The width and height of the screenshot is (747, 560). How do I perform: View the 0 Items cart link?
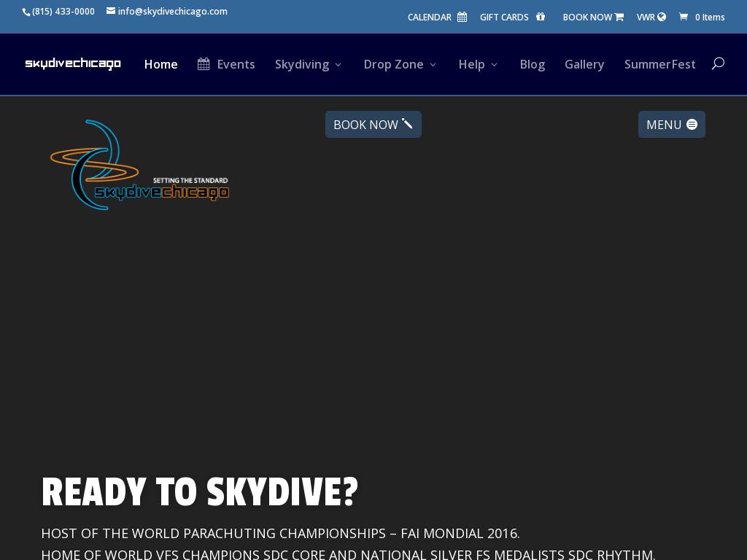point(702,17)
